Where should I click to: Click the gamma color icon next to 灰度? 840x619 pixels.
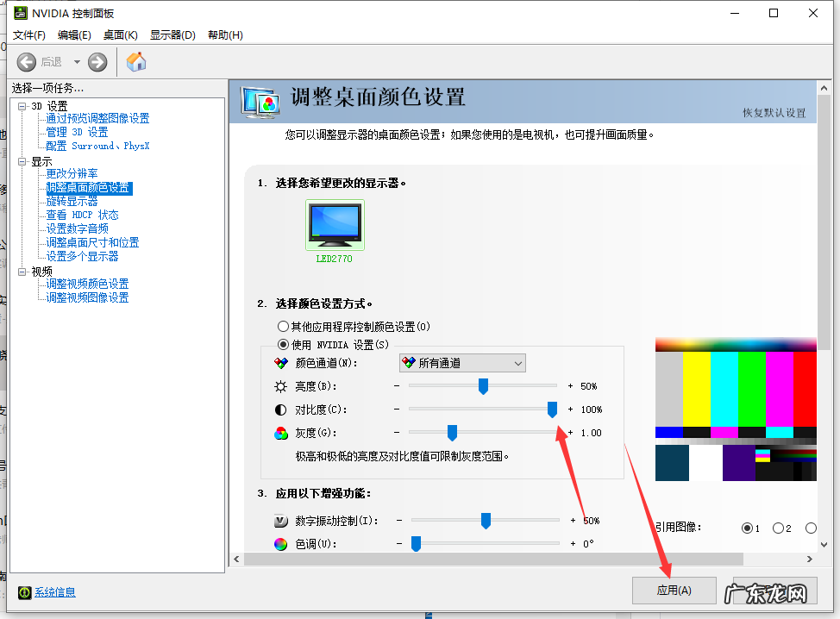coord(280,432)
